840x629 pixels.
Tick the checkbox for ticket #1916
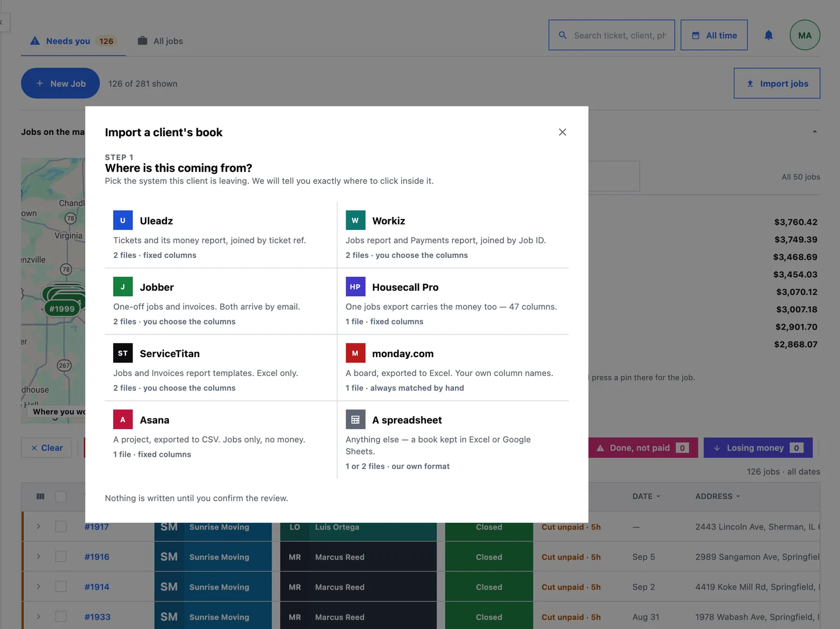pyautogui.click(x=61, y=556)
